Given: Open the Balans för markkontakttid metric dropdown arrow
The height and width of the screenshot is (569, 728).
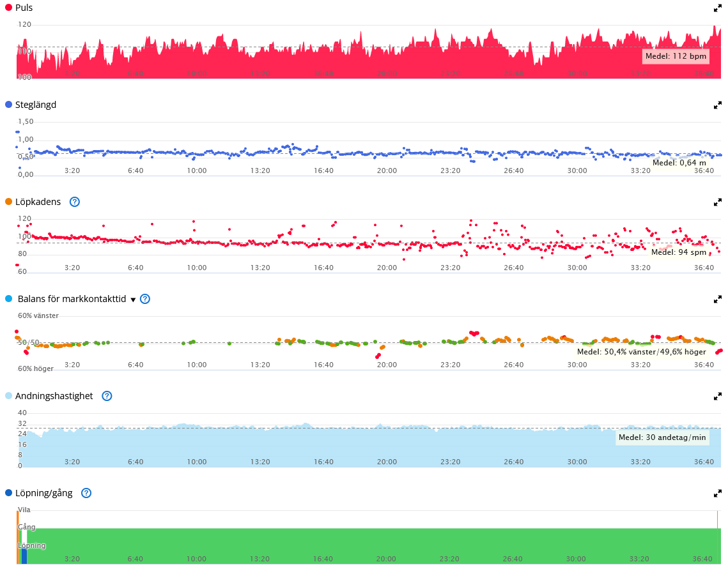Looking at the screenshot, I should [x=133, y=300].
